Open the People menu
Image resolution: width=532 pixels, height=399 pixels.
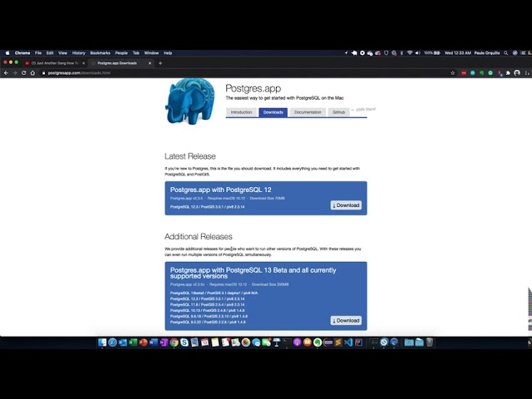[x=121, y=53]
